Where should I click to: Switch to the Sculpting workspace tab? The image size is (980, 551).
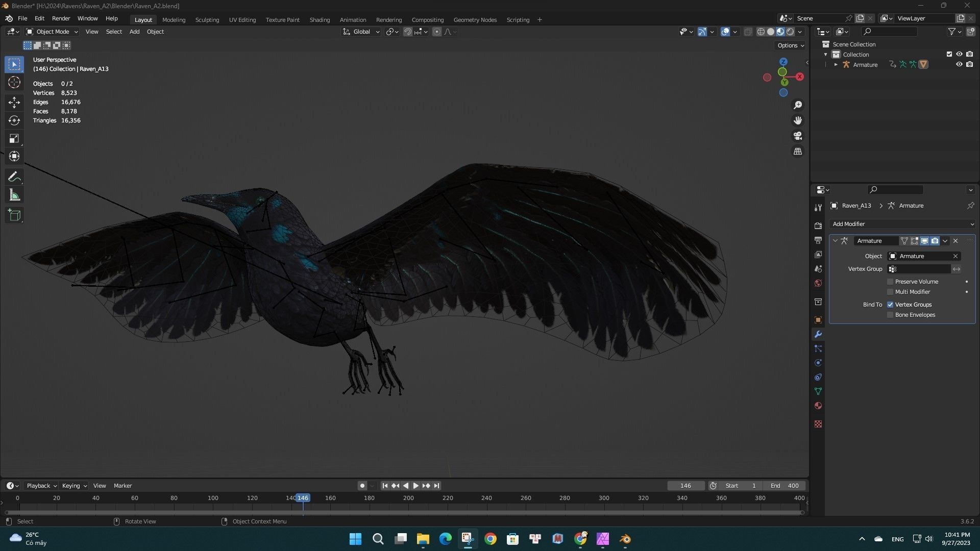point(207,20)
